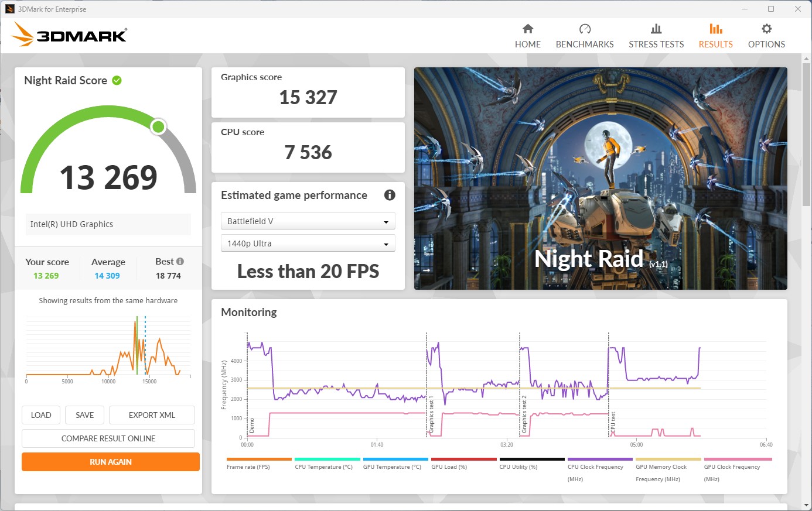
Task: Click the Night Raid Score heading
Action: pyautogui.click(x=66, y=80)
